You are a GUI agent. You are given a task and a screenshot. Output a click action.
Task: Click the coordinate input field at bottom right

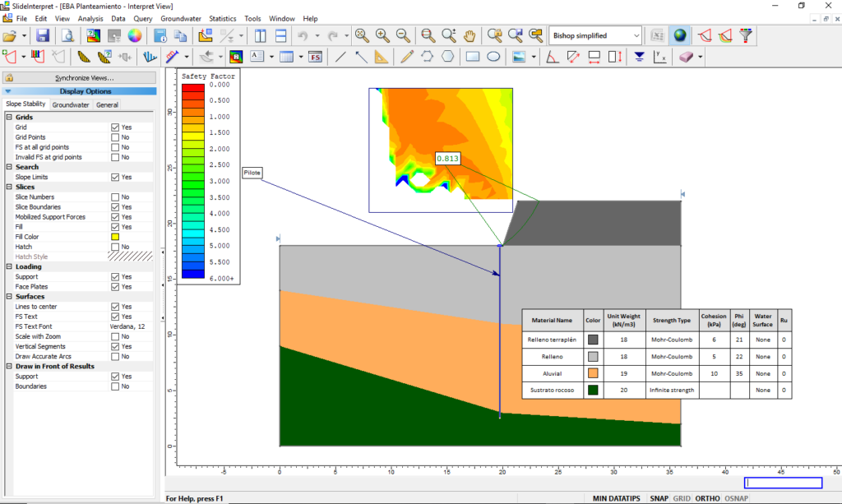pyautogui.click(x=783, y=483)
